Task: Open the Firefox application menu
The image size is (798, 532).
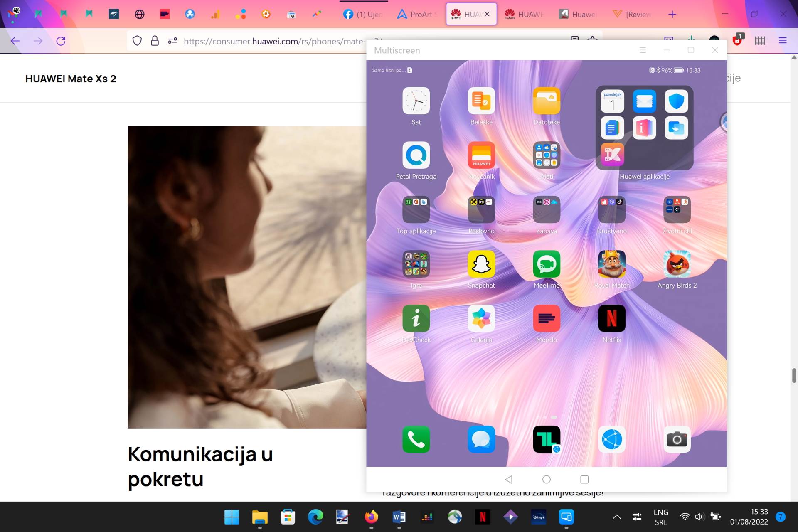Action: pyautogui.click(x=783, y=40)
